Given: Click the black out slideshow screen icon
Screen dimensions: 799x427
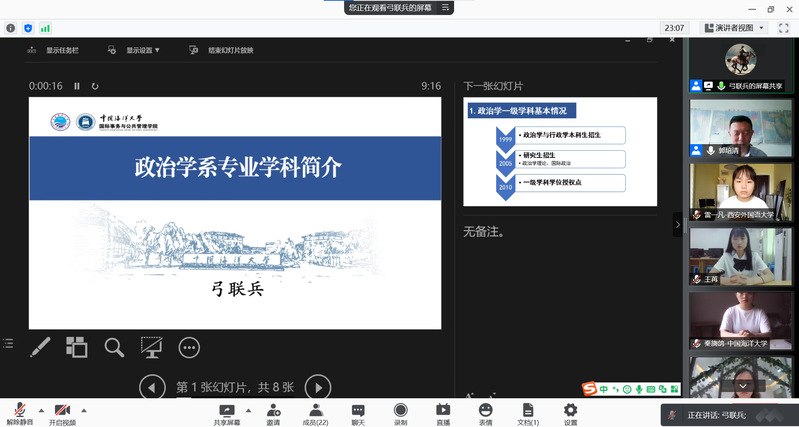Looking at the screenshot, I should click(152, 347).
